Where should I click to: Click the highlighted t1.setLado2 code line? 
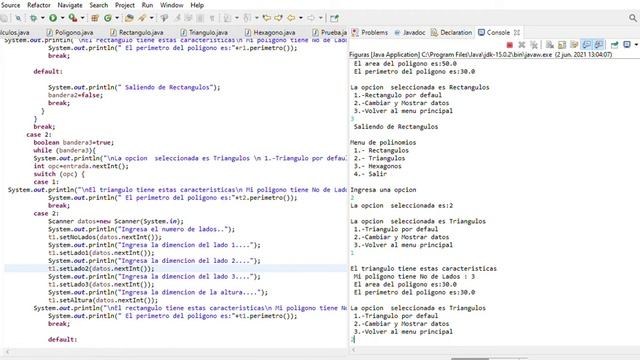pyautogui.click(x=101, y=269)
